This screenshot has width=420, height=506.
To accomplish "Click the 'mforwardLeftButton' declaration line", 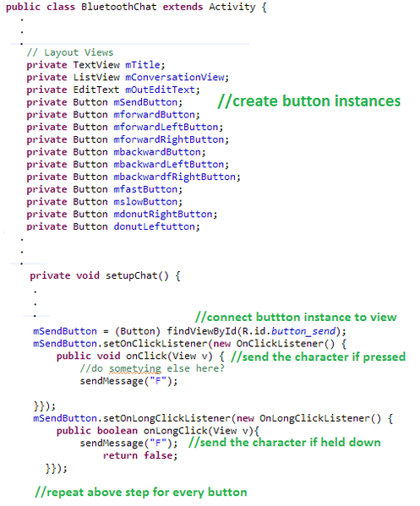I will [124, 128].
